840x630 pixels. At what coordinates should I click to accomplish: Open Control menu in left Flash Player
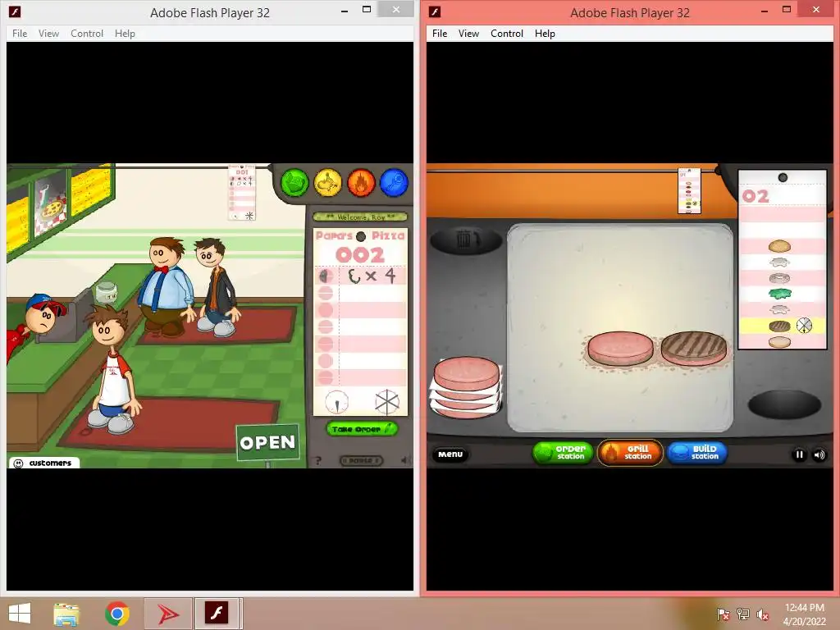[x=87, y=33]
